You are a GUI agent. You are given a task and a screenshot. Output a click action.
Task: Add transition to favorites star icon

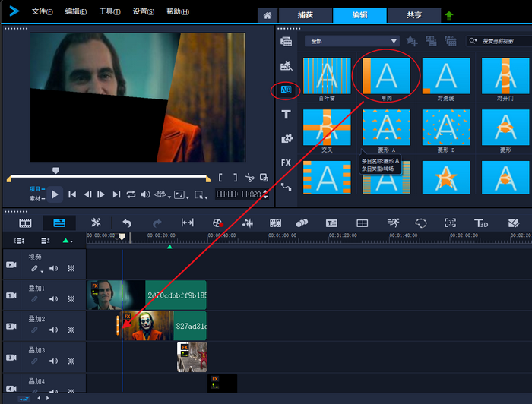(411, 41)
